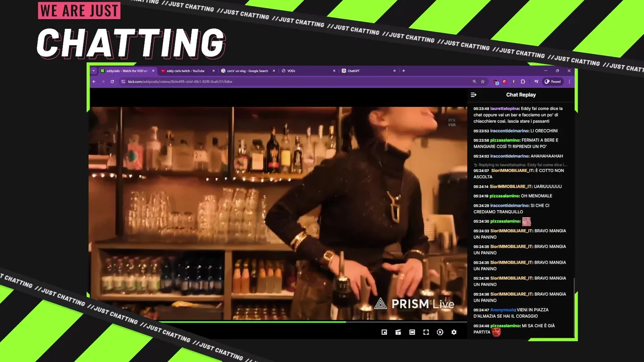Click the 'SI CHE CI CREDIAMO TRANQUILLO' message
644x362 pixels.
click(511, 209)
